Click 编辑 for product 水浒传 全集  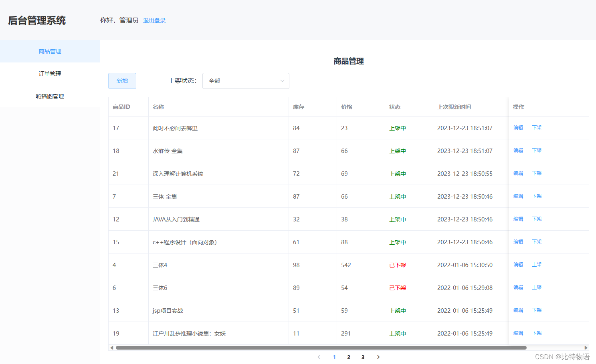[x=518, y=151]
